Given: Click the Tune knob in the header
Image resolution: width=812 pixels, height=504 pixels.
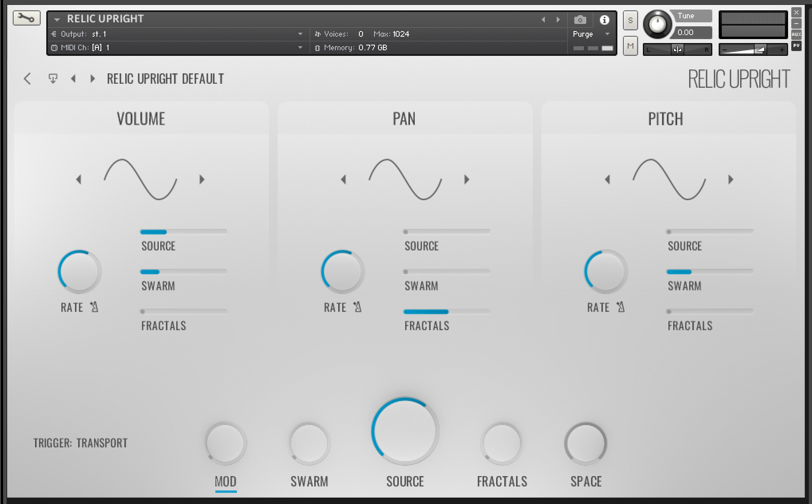Looking at the screenshot, I should click(x=657, y=25).
